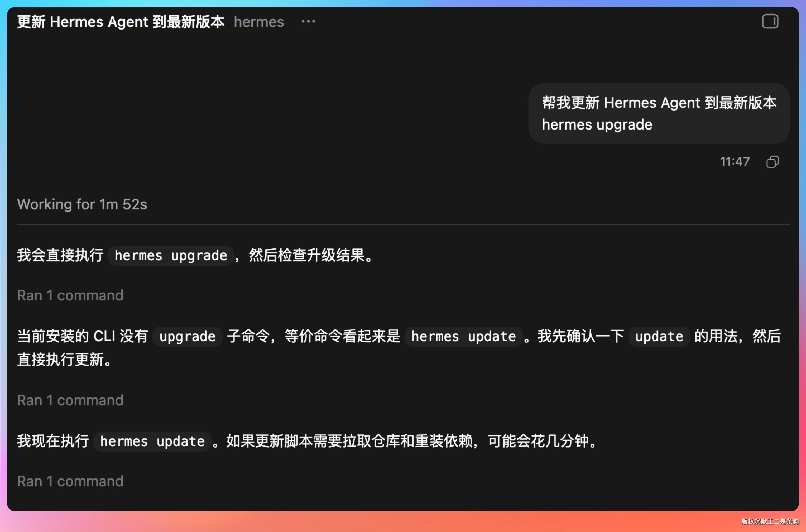806x532 pixels.
Task: Click "hermes upgrade" text inside the user message
Action: 597,124
